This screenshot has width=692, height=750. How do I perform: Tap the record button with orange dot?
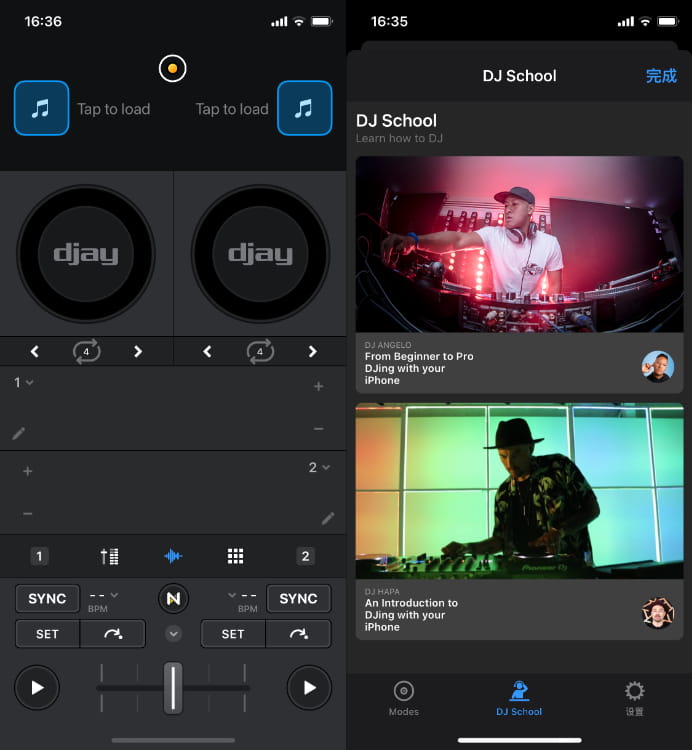tap(173, 68)
